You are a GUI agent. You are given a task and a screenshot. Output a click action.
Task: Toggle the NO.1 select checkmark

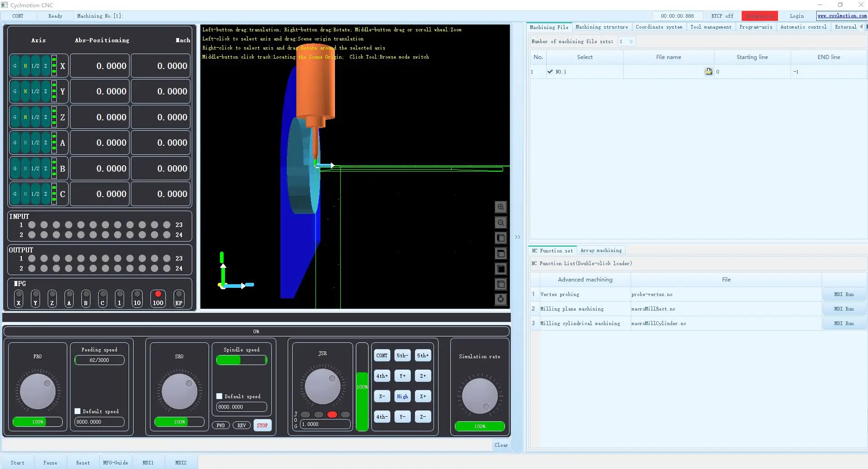[550, 72]
